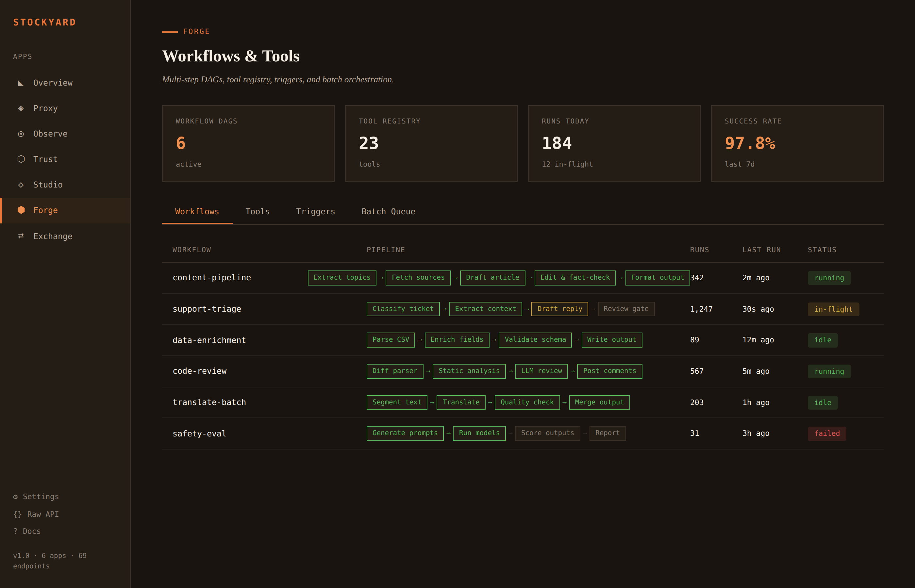Open Docs using the question mark icon
The height and width of the screenshot is (588, 915).
(15, 531)
